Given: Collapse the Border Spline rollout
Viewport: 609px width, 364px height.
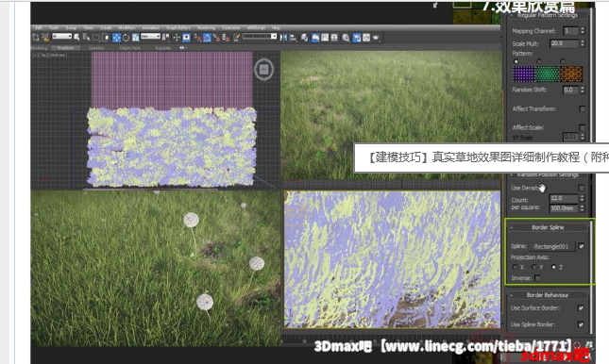Looking at the screenshot, I should point(548,227).
